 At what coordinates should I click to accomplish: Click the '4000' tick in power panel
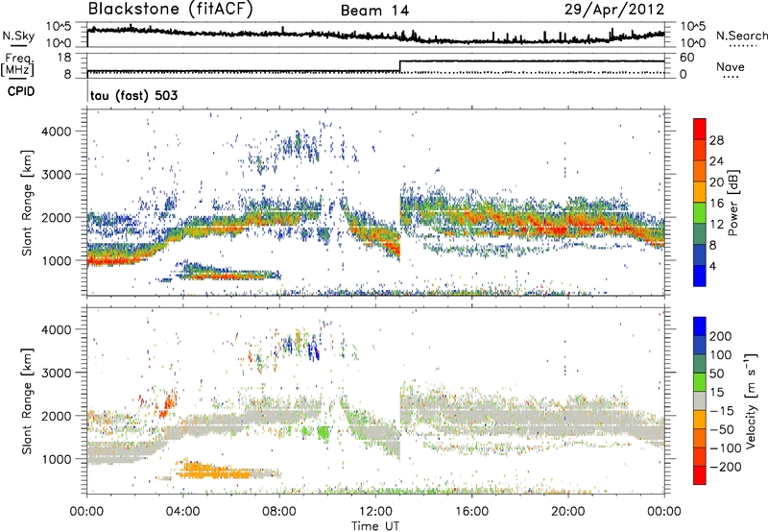tap(56, 132)
